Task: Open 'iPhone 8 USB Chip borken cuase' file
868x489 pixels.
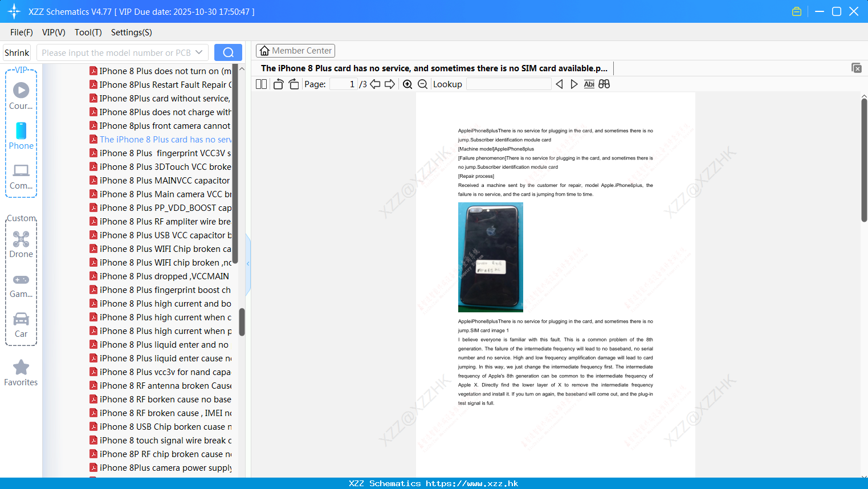Action: [161, 427]
